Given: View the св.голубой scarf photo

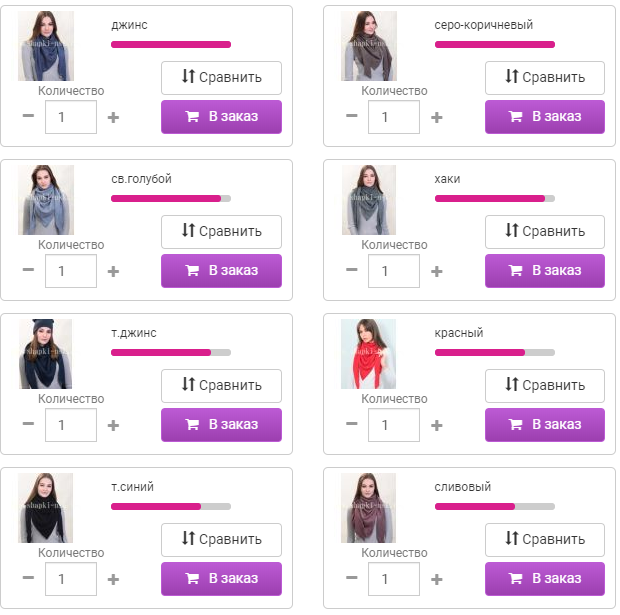Looking at the screenshot, I should pyautogui.click(x=46, y=200).
